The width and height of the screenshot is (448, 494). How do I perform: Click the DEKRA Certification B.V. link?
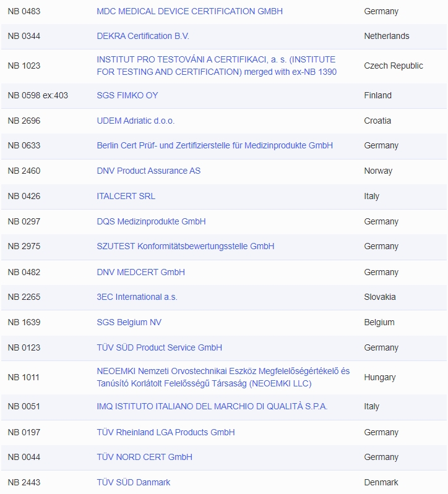click(x=143, y=36)
